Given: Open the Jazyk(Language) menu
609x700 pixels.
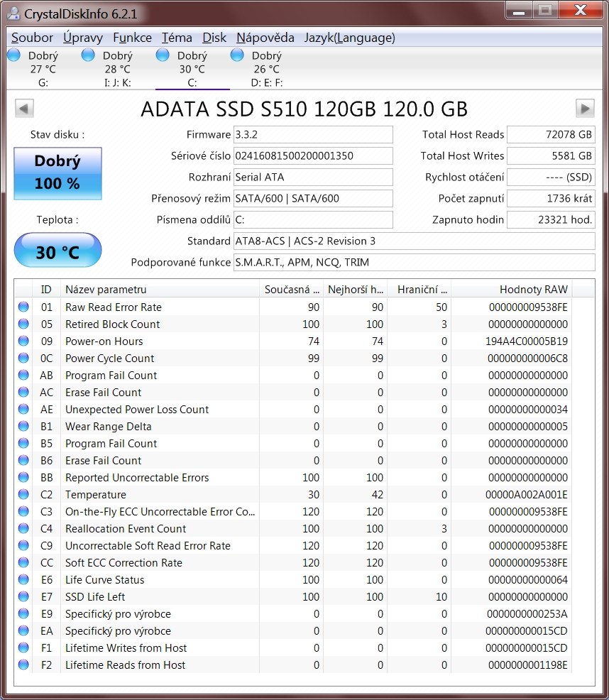Looking at the screenshot, I should click(x=350, y=38).
